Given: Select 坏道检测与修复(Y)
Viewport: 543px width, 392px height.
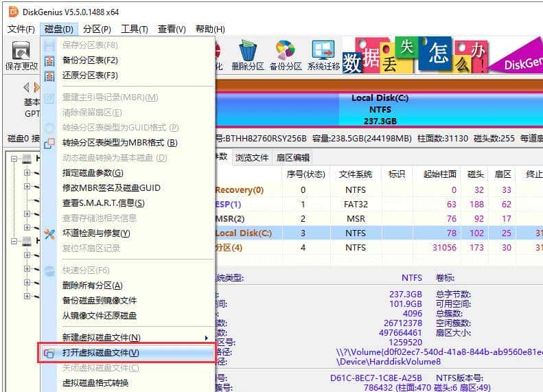Looking at the screenshot, I should click(x=96, y=233).
